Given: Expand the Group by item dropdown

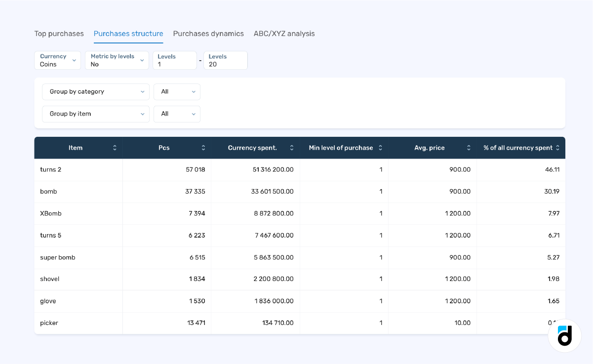Looking at the screenshot, I should point(95,114).
